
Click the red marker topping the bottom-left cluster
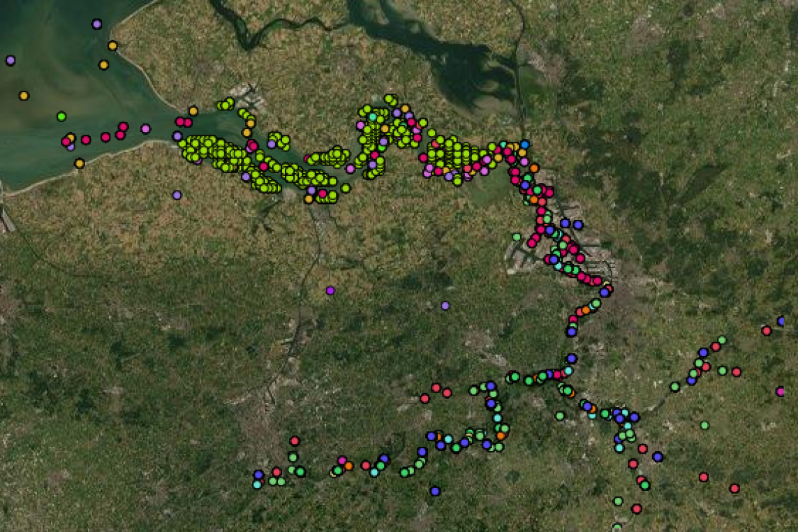(x=295, y=441)
